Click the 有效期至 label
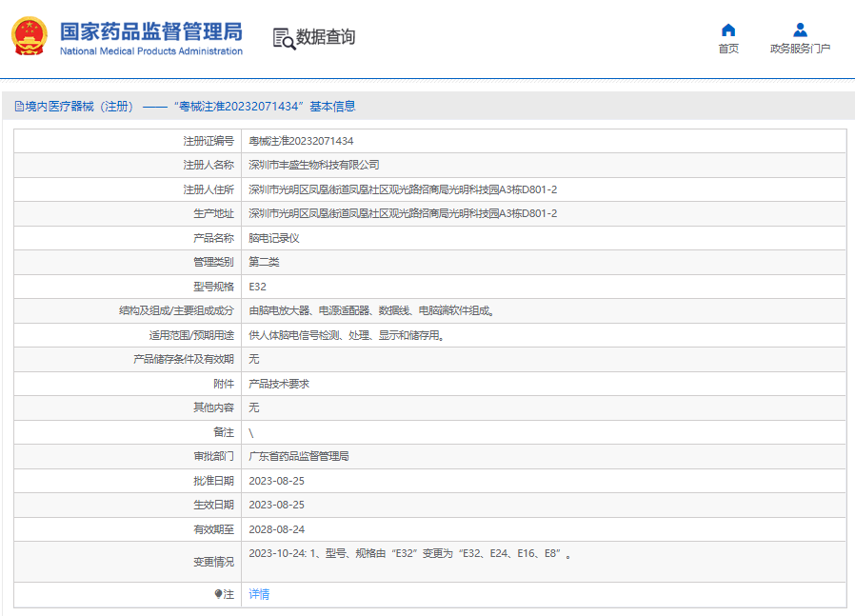The width and height of the screenshot is (855, 616). point(213,529)
